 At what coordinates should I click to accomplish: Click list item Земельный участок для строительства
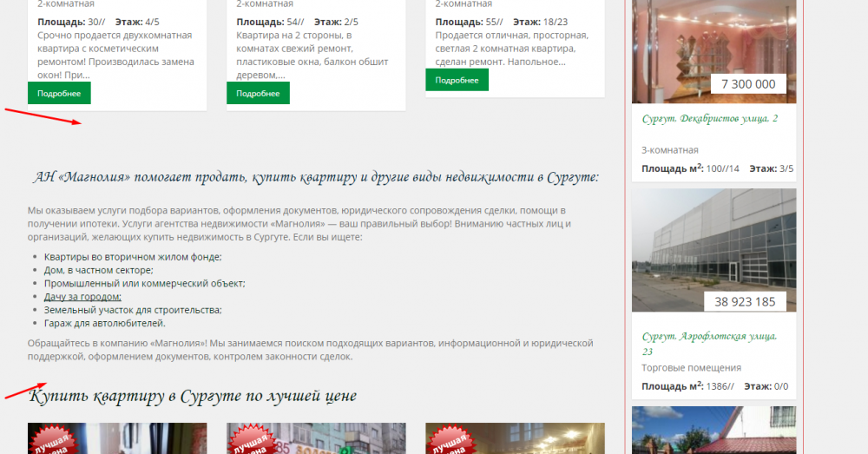click(133, 310)
